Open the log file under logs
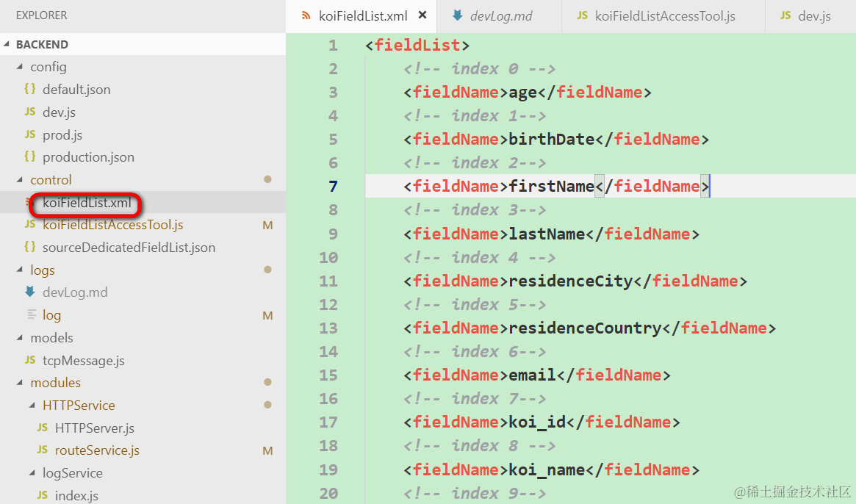 pos(51,315)
